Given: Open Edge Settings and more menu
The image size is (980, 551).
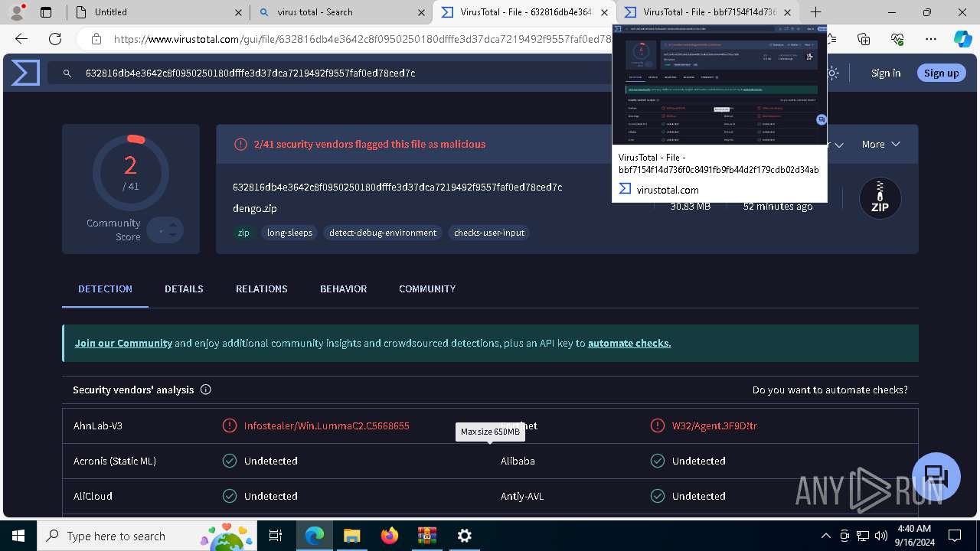Looking at the screenshot, I should click(930, 39).
